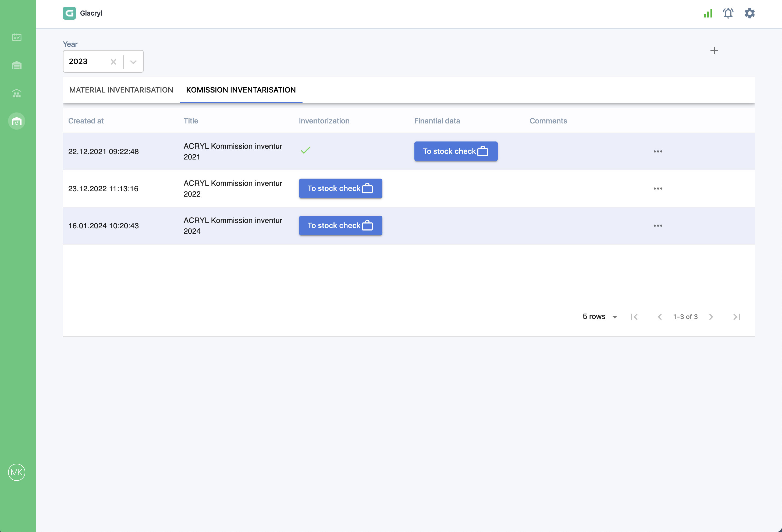The width and height of the screenshot is (782, 532).
Task: Open the warehouse sidebar icon
Action: pos(16,65)
